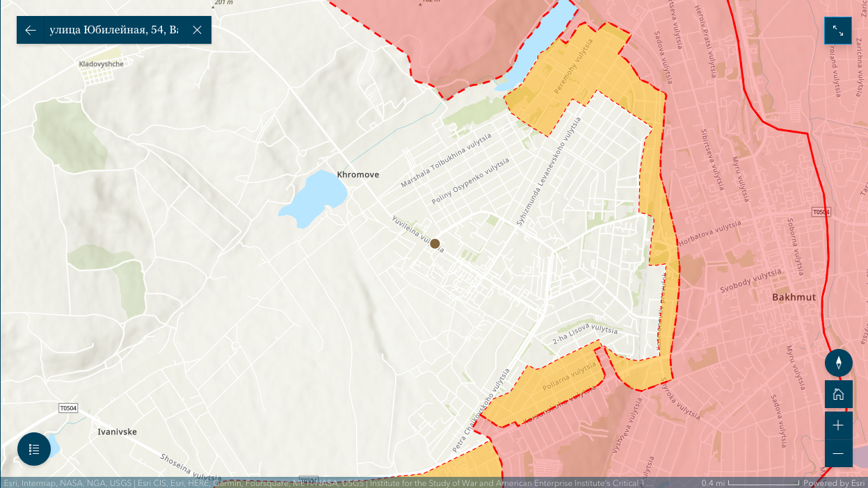Click the Sibirtseva vulytsia street label
The height and width of the screenshot is (488, 868).
click(x=713, y=158)
